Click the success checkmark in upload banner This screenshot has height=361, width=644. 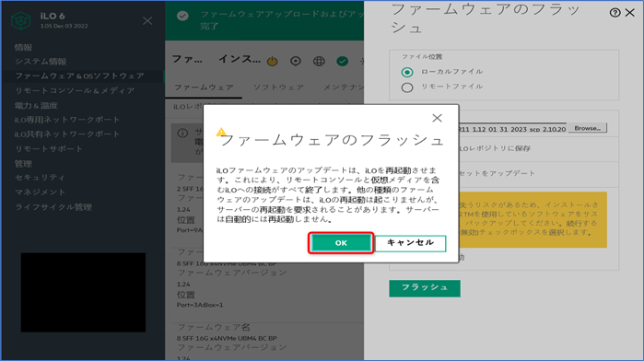click(x=182, y=16)
